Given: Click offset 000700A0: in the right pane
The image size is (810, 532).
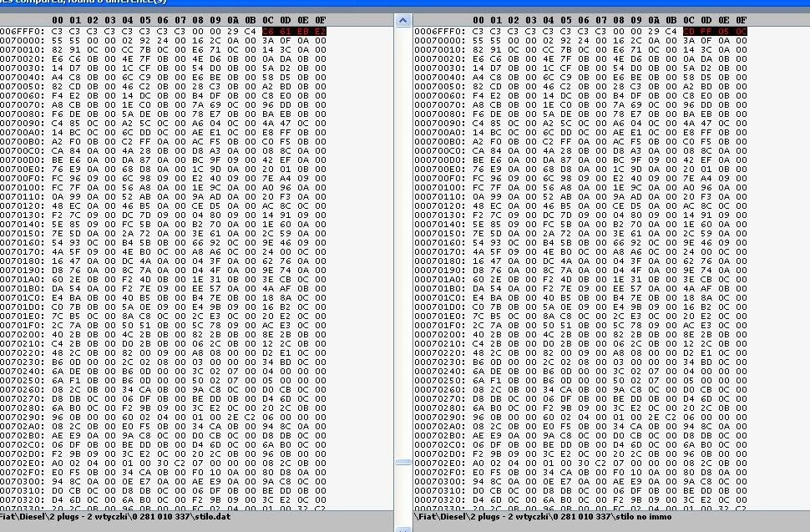Looking at the screenshot, I should point(439,132).
